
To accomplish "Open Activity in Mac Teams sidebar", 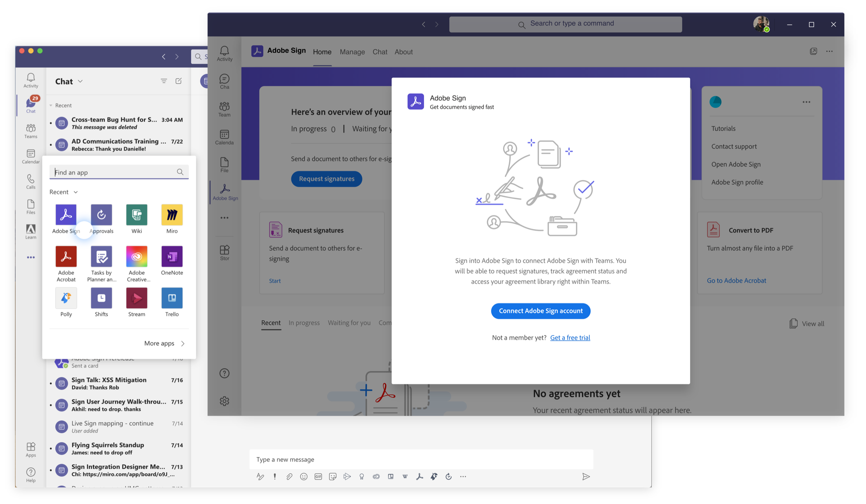I will (31, 80).
